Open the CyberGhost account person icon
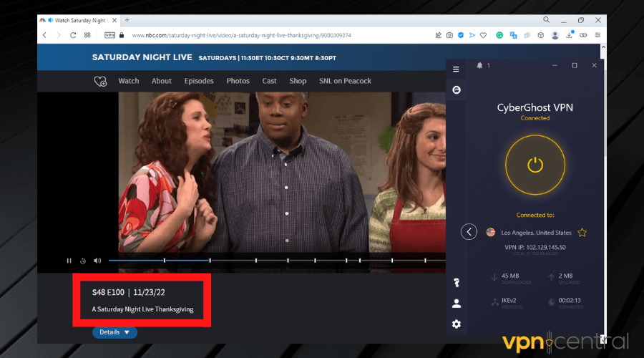The width and height of the screenshot is (644, 358). 457,304
